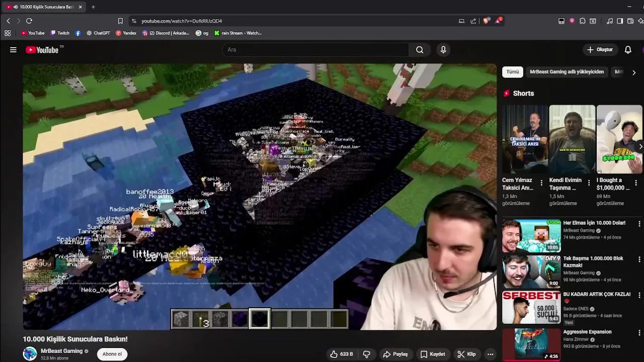
Task: Click the Oluştur create button
Action: (600, 50)
